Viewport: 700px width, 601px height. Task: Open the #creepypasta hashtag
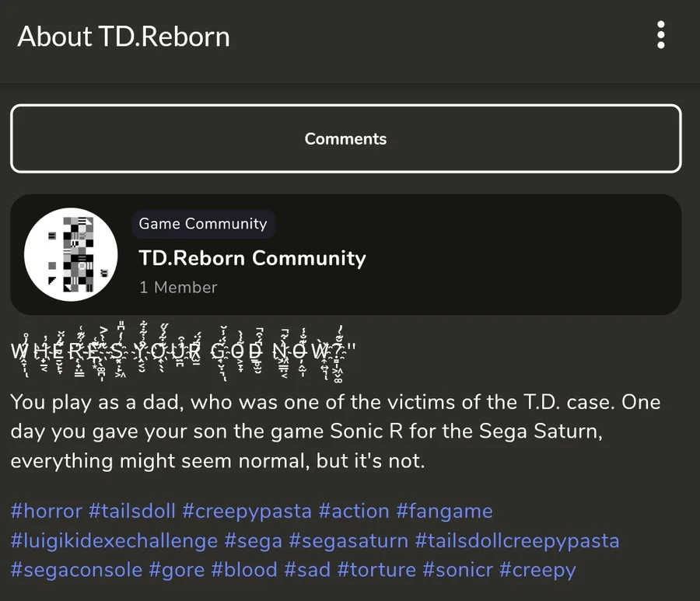(247, 512)
